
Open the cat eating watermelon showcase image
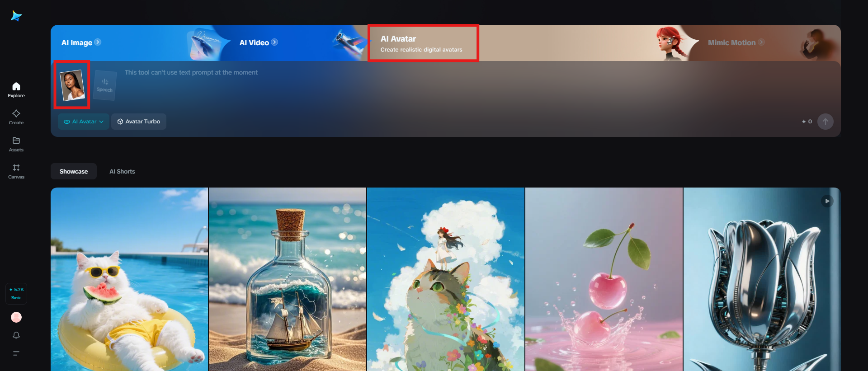click(x=129, y=279)
